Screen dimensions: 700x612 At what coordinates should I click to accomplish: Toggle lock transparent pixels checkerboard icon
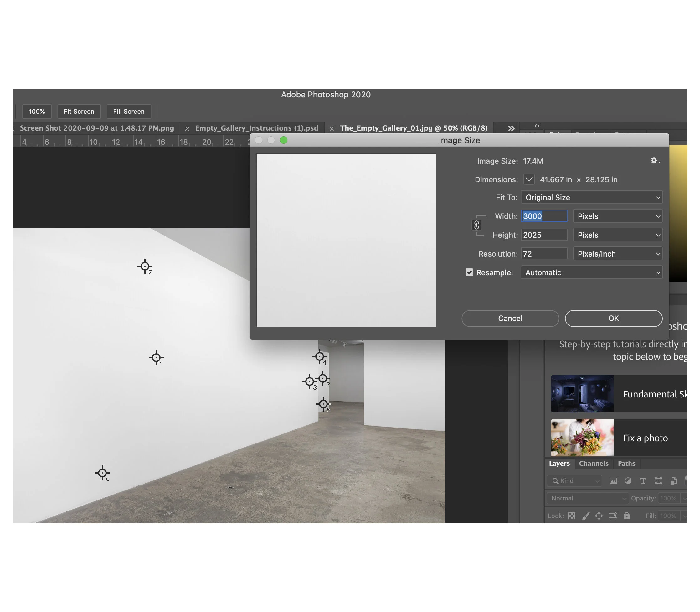572,516
